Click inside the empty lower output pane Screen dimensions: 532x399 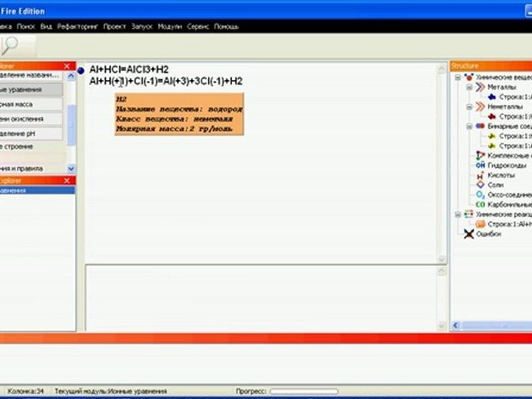coord(260,298)
